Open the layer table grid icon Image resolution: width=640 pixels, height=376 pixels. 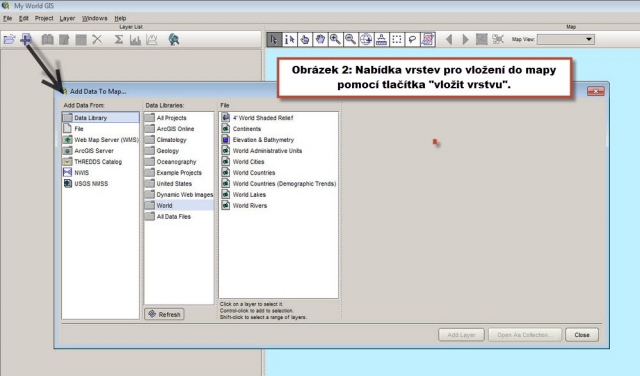pyautogui.click(x=81, y=39)
